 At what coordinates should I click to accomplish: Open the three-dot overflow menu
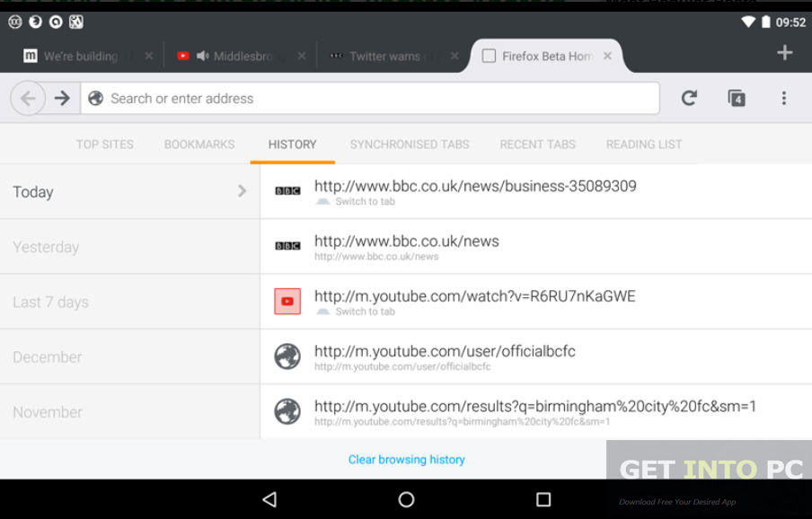click(x=784, y=98)
